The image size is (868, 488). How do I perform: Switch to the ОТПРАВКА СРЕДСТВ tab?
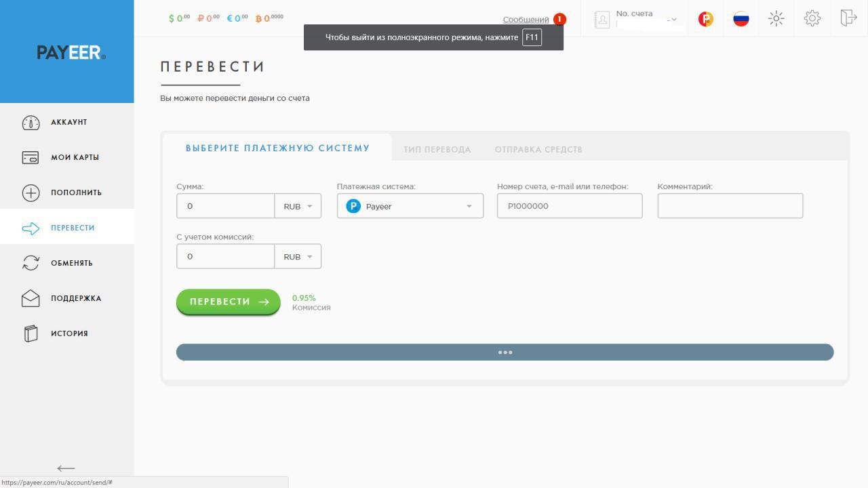click(x=538, y=149)
